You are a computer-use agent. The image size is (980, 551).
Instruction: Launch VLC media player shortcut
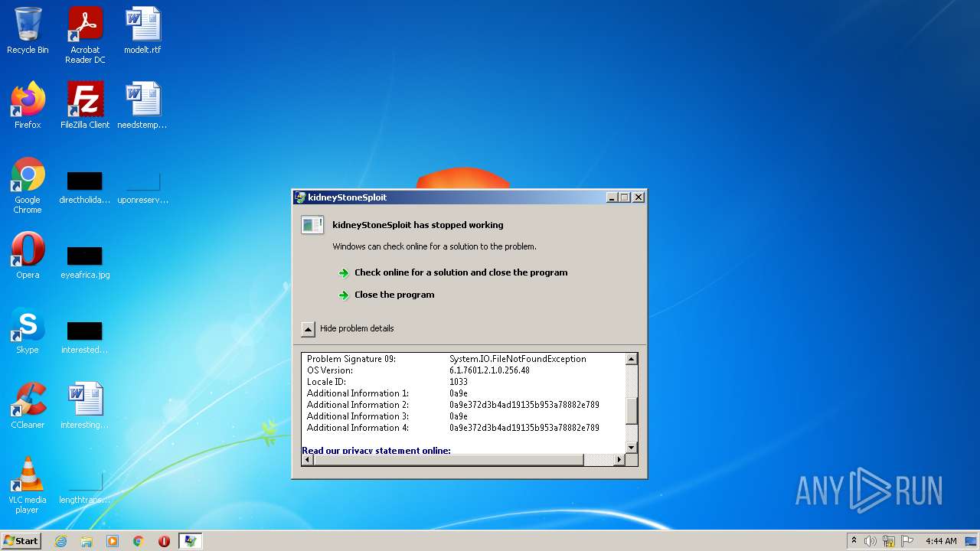tap(28, 485)
